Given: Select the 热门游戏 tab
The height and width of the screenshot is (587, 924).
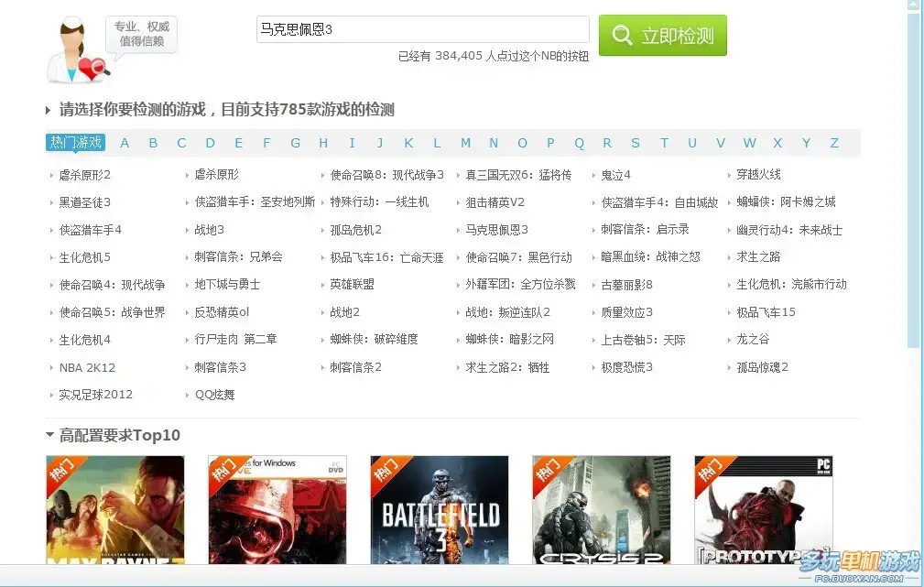Looking at the screenshot, I should click(75, 143).
